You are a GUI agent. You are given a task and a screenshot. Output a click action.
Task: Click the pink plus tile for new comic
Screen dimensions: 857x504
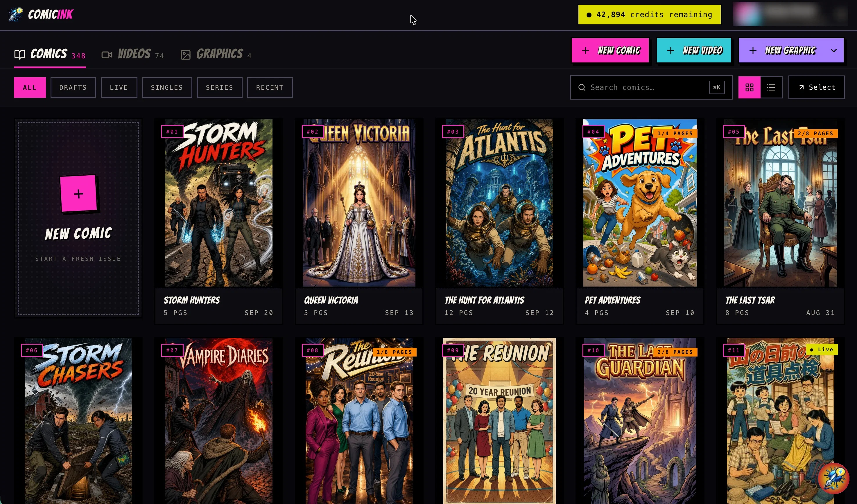click(x=78, y=193)
